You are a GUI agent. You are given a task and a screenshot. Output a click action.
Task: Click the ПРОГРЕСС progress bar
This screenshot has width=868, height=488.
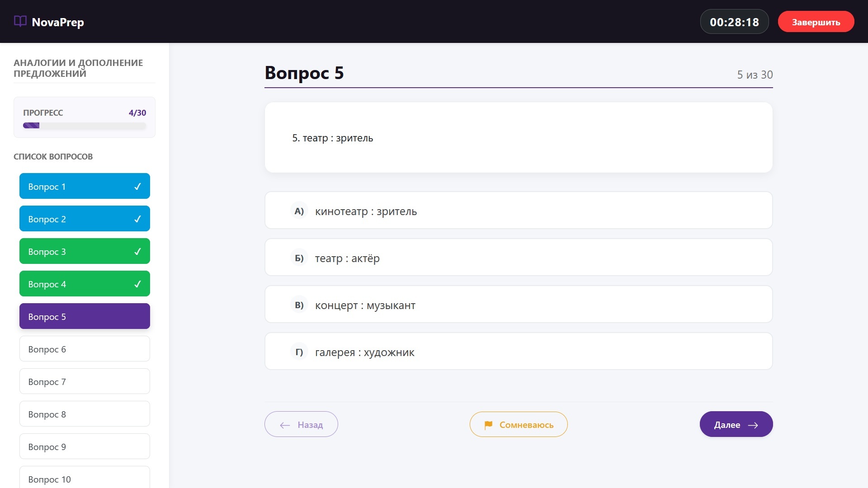[x=85, y=125]
